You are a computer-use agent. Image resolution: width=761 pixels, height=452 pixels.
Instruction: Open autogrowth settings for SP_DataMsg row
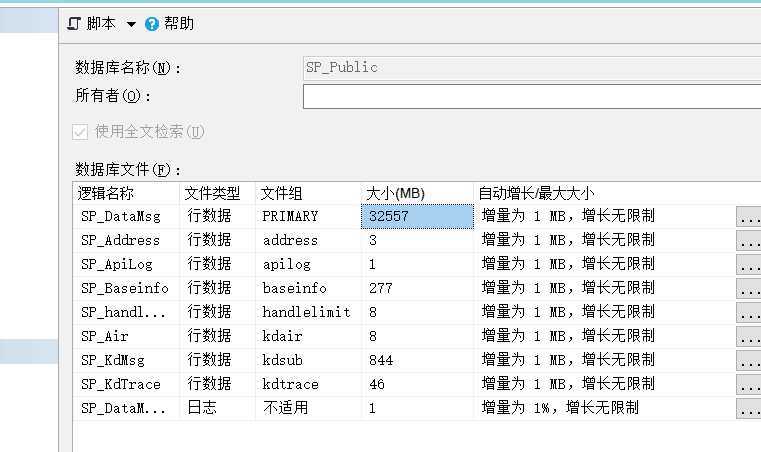click(x=749, y=217)
